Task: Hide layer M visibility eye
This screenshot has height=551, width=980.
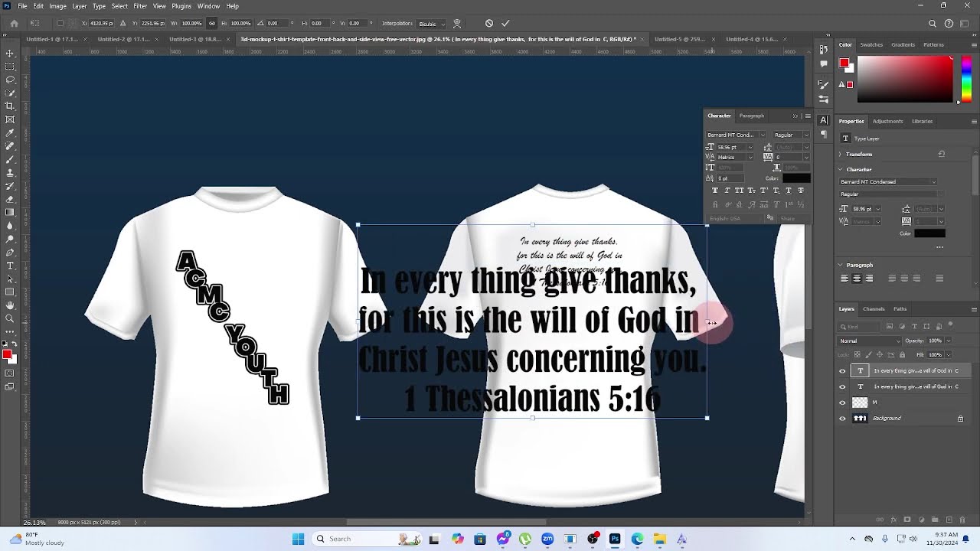Action: 843,403
